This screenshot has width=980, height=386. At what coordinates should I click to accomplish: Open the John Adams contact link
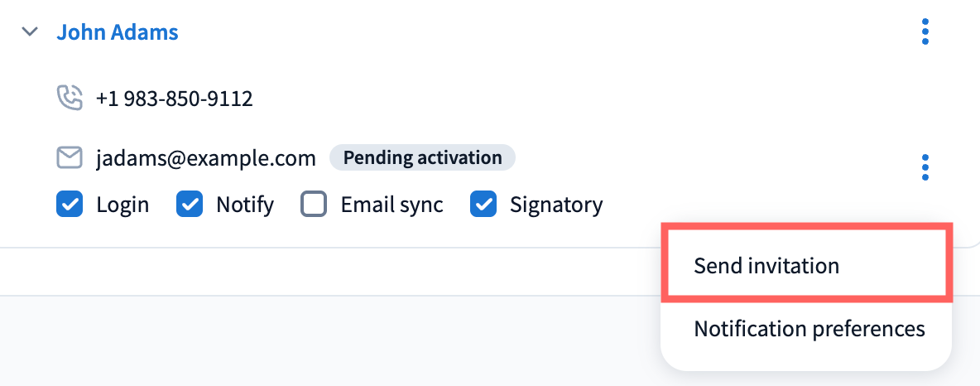[x=118, y=32]
